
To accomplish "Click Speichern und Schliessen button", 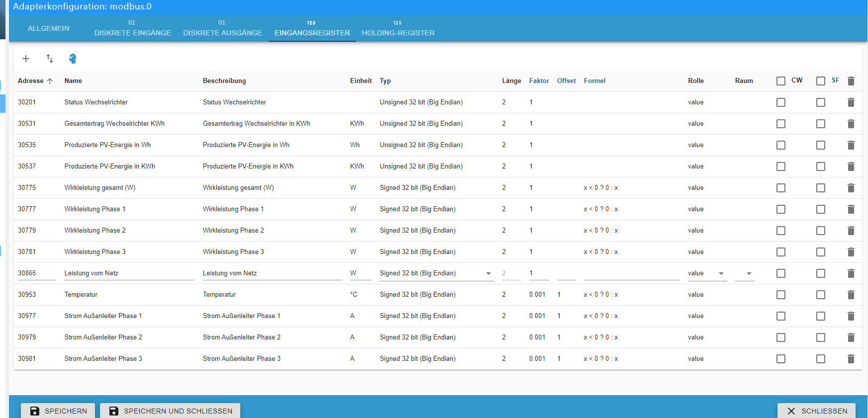I will [x=170, y=411].
